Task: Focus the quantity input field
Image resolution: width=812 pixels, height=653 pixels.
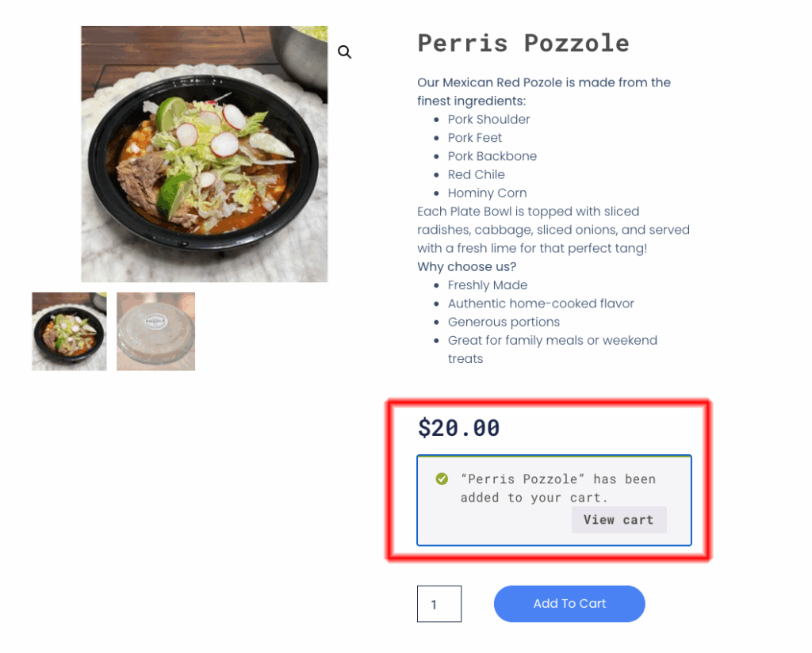Action: 439,604
